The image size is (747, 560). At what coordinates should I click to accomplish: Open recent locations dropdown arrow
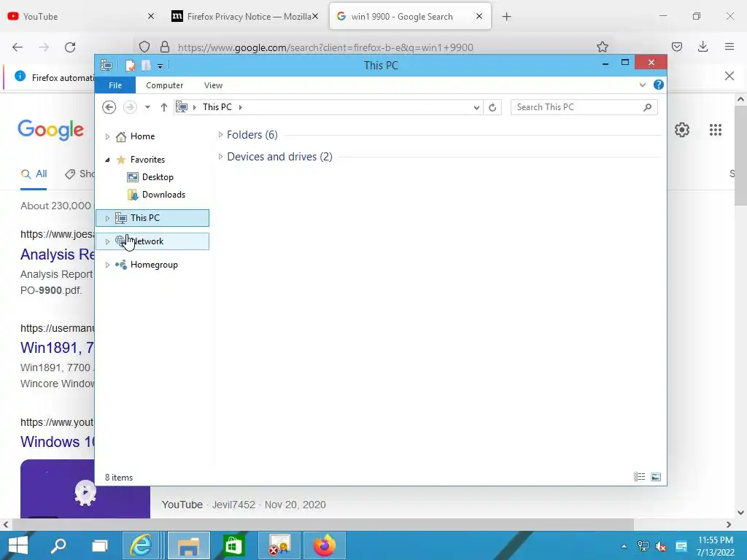click(147, 107)
